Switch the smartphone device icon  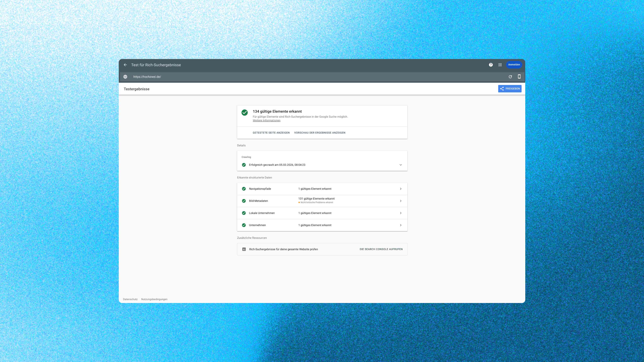point(519,77)
